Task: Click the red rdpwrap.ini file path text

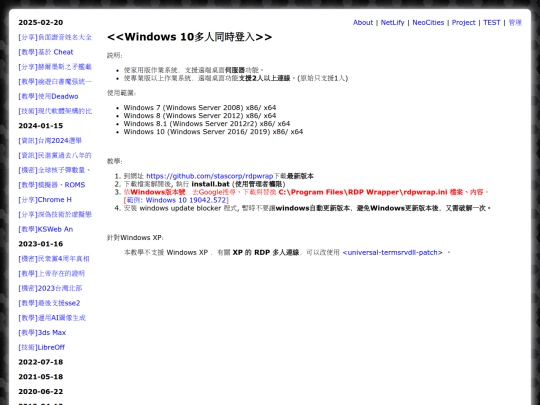Action: pos(363,192)
